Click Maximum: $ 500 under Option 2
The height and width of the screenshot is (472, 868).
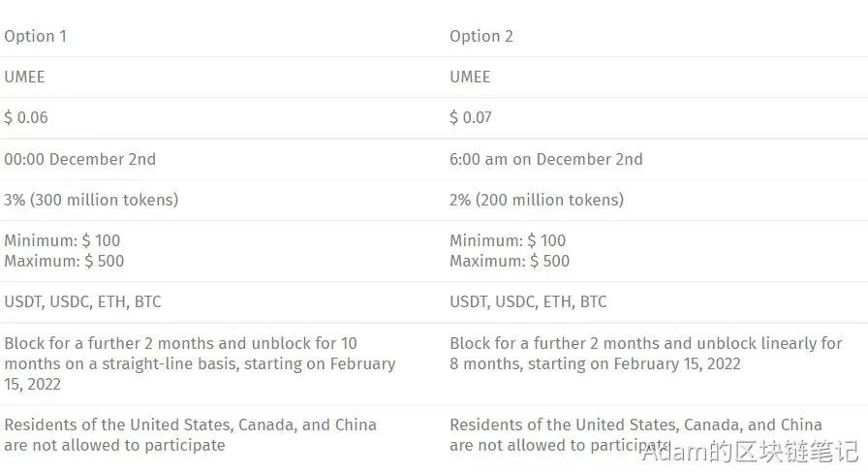[x=510, y=261]
